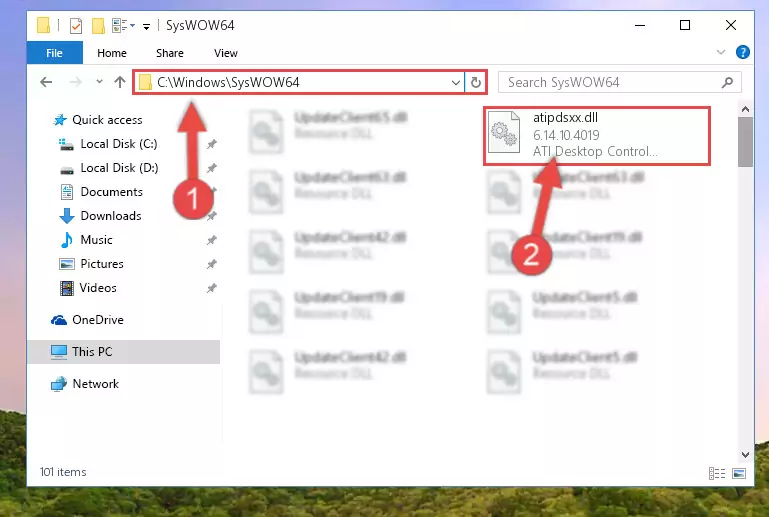Click the vertical scrollbar thumb
The image size is (769, 517).
point(745,142)
